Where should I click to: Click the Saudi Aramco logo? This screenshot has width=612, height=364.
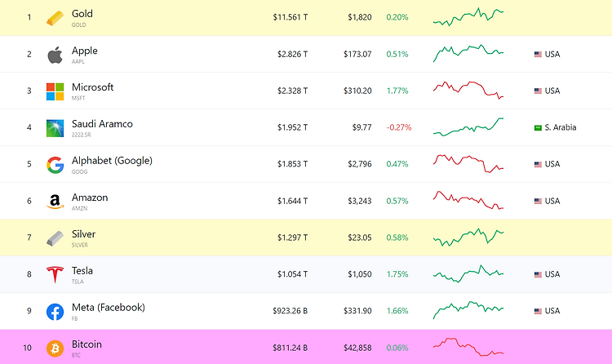(x=55, y=128)
